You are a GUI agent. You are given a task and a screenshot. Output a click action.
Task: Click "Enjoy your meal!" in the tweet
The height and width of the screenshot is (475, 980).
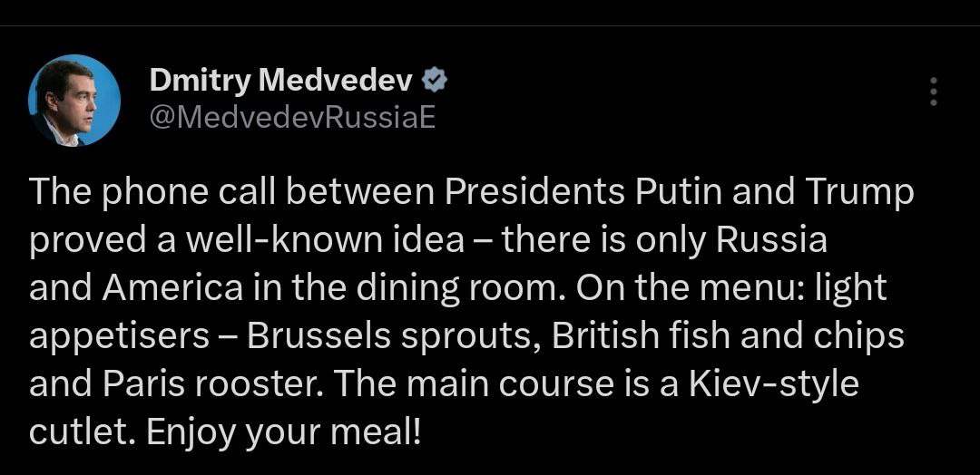point(283,431)
